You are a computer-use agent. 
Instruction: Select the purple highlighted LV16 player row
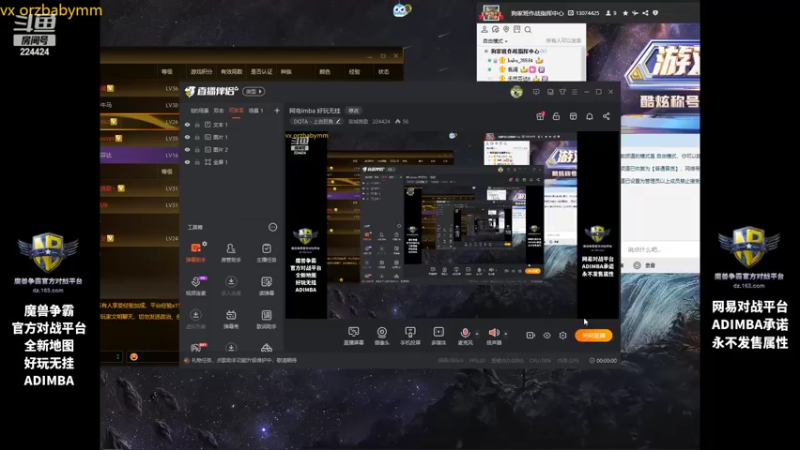[140, 155]
